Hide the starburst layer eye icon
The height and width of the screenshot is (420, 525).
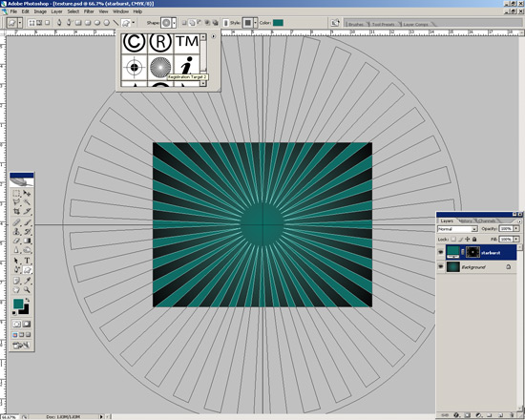tap(441, 253)
